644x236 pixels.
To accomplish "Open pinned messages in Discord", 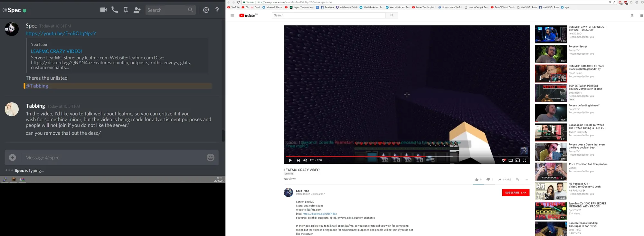I will pos(126,10).
